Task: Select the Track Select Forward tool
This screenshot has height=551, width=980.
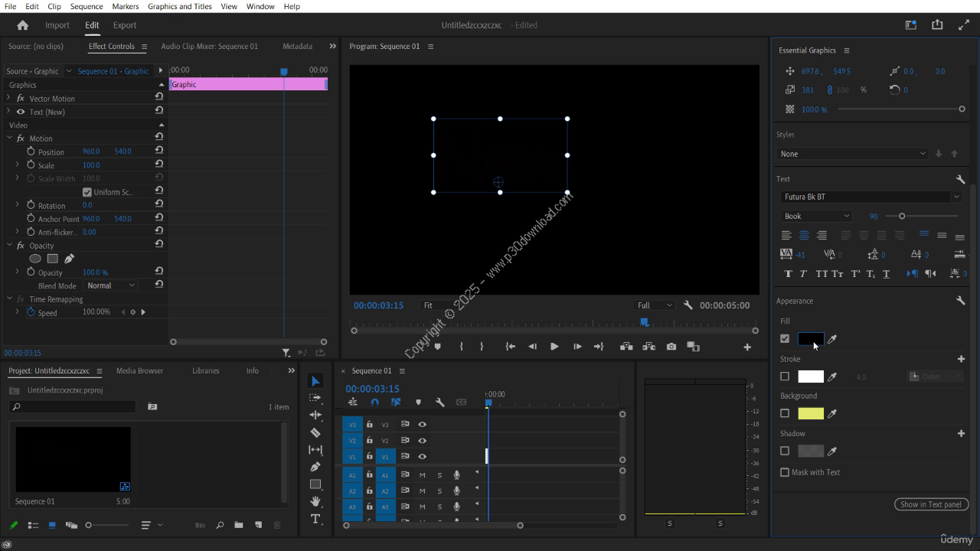Action: [x=315, y=398]
